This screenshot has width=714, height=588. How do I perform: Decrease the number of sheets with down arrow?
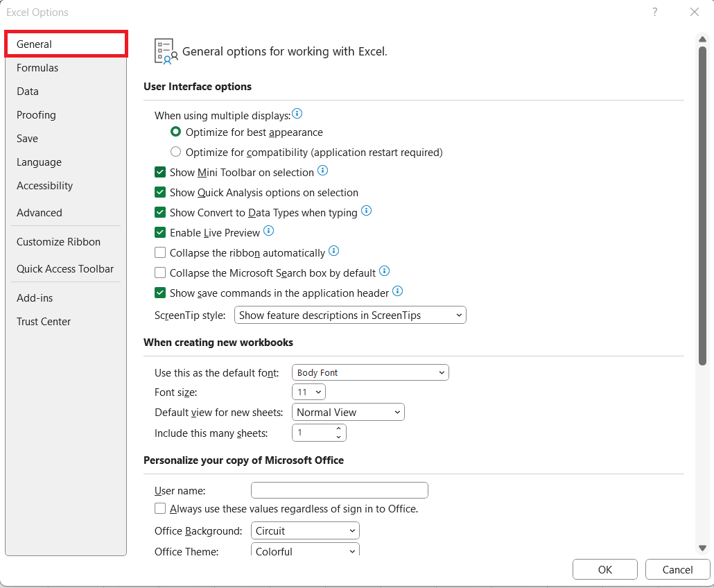[338, 437]
